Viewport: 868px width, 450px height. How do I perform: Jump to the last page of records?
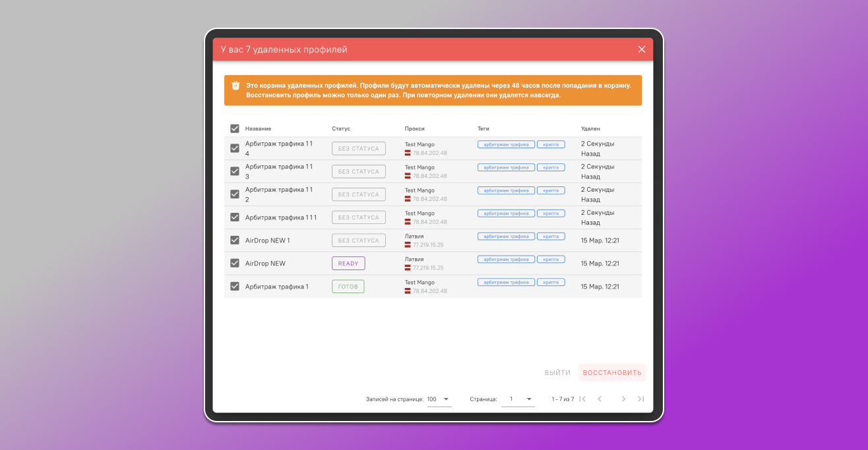pos(640,399)
